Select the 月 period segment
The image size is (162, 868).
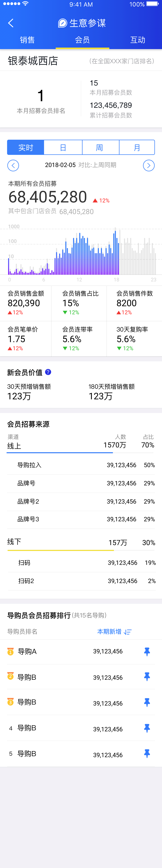point(137,148)
